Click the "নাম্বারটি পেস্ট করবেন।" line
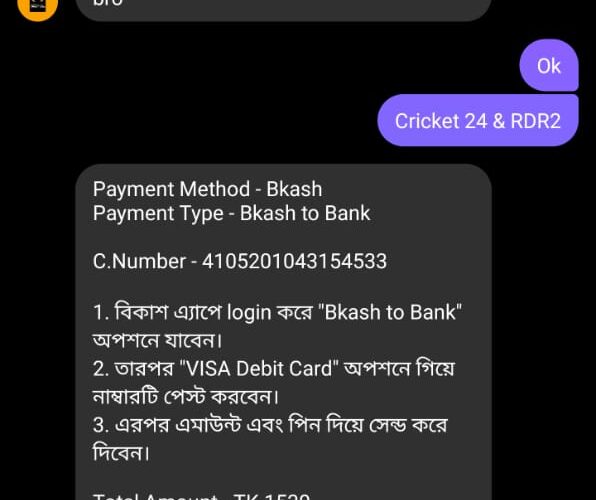 pyautogui.click(x=186, y=397)
